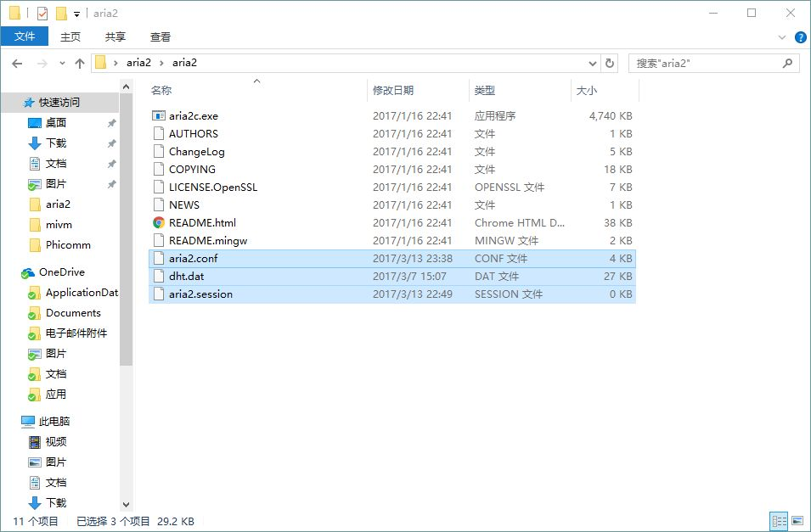Switch to large icons view layout
Image resolution: width=811 pixels, height=532 pixels.
797,521
